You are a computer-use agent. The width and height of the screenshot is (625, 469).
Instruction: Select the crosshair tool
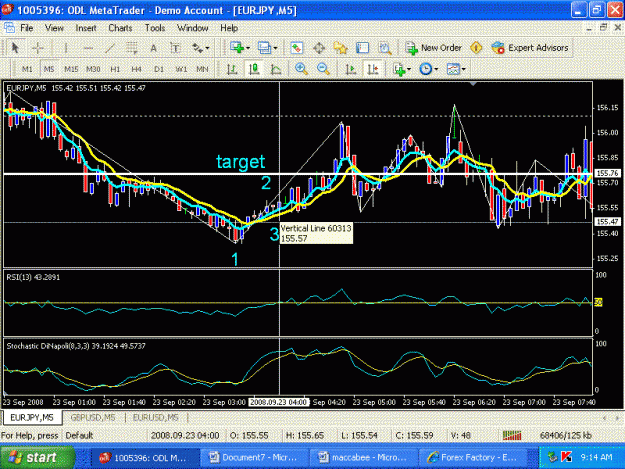coord(38,48)
